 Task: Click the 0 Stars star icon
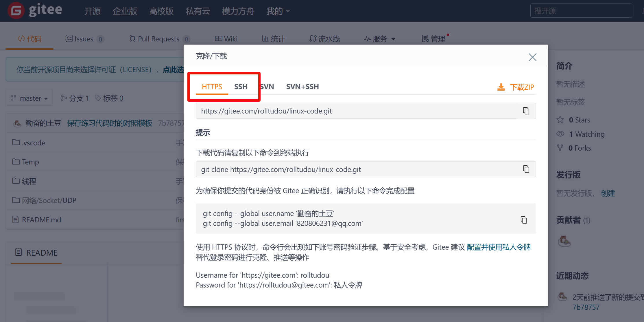(560, 120)
